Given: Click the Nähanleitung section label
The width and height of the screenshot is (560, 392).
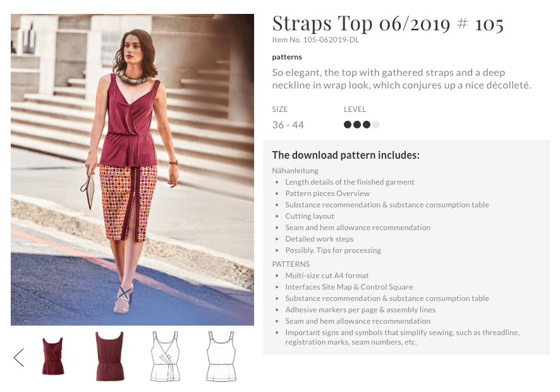Looking at the screenshot, I should (295, 171).
